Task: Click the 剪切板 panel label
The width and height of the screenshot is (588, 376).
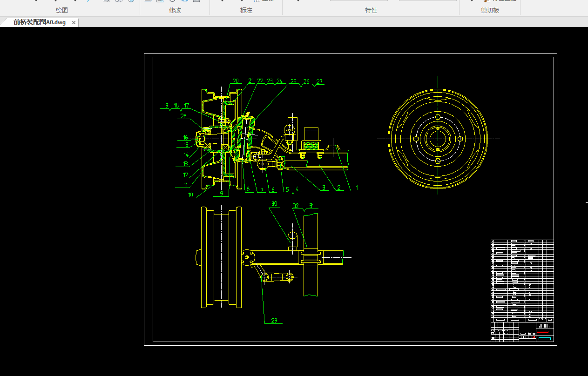Action: click(x=490, y=10)
